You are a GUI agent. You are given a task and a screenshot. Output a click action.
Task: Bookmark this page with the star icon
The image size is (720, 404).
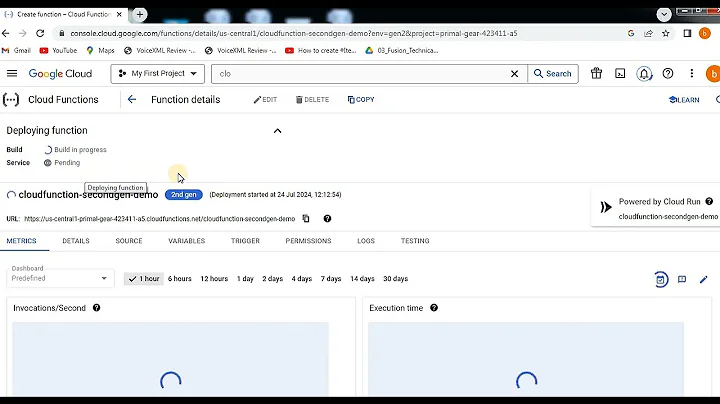665,33
